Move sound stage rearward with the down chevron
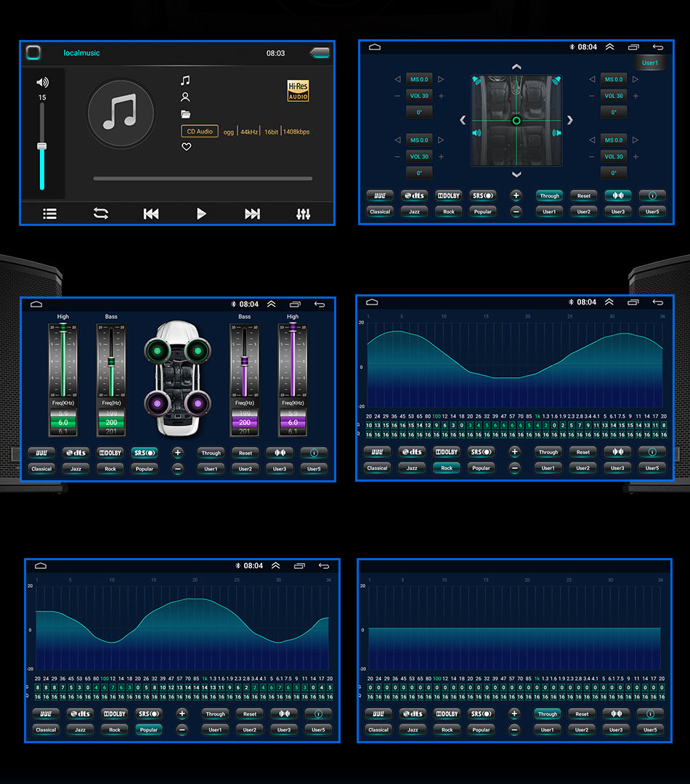This screenshot has height=784, width=690. (x=516, y=174)
